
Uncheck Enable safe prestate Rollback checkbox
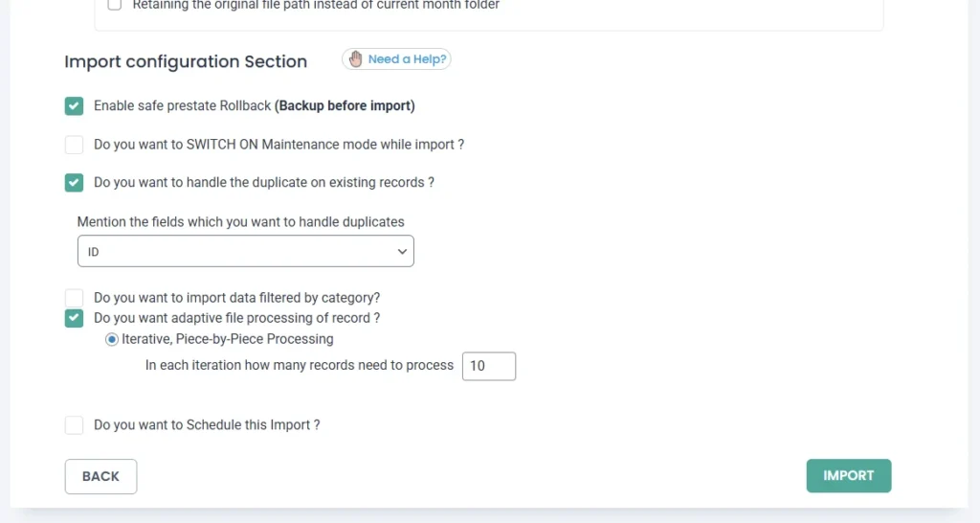75,106
